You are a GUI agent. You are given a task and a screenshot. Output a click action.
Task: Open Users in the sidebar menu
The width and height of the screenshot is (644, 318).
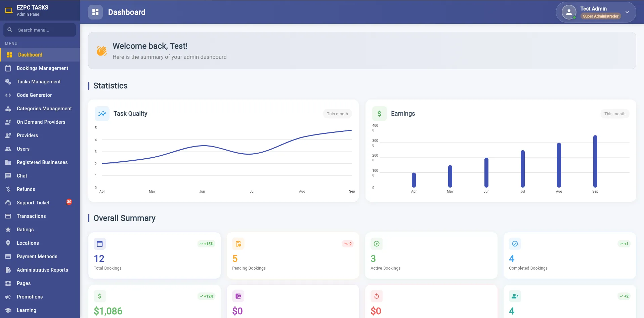40,149
